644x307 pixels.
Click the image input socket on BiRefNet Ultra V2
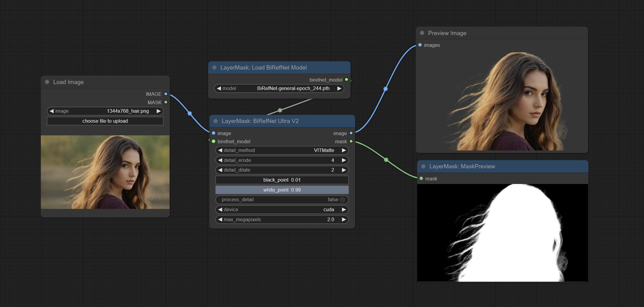[214, 133]
